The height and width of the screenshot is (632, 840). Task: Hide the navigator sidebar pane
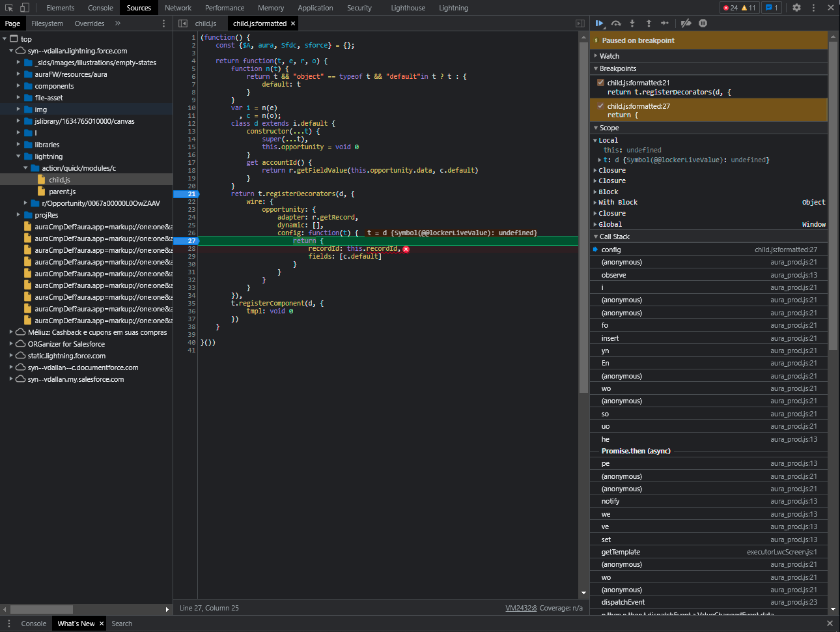183,23
